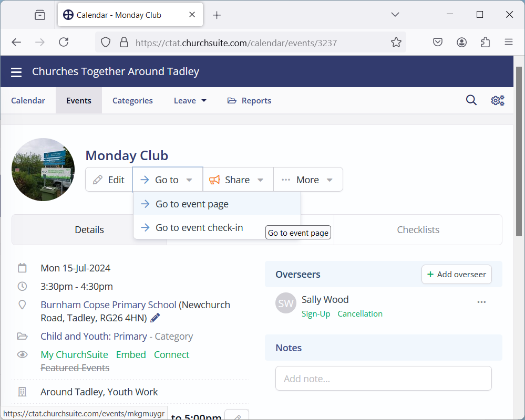Toggle Sally Wood's Cancellation notifications
Viewport: 525px width, 420px height.
point(360,313)
